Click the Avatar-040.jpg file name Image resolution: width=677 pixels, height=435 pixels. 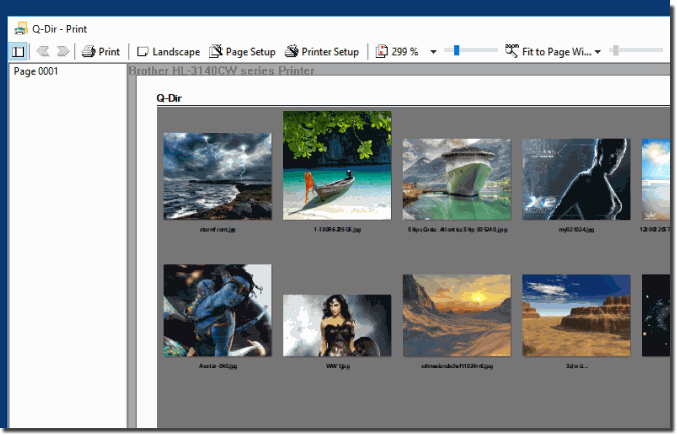[218, 366]
